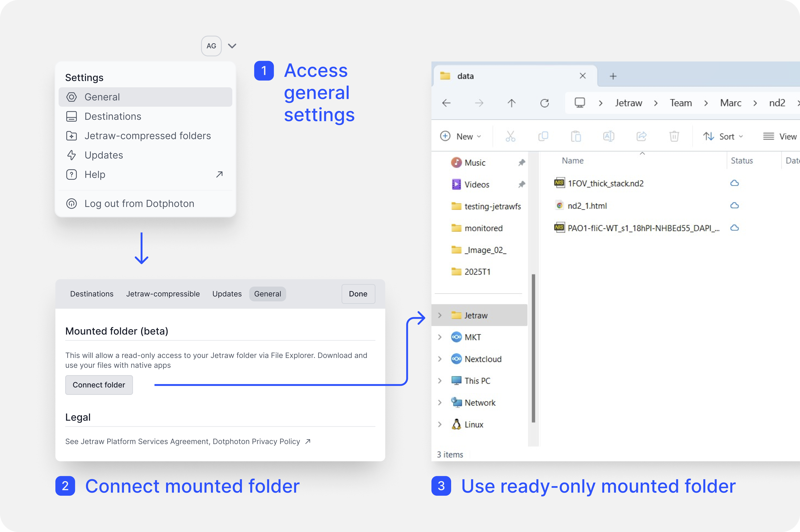
Task: Click the navigation pane vertical scrollbar
Action: 533,348
